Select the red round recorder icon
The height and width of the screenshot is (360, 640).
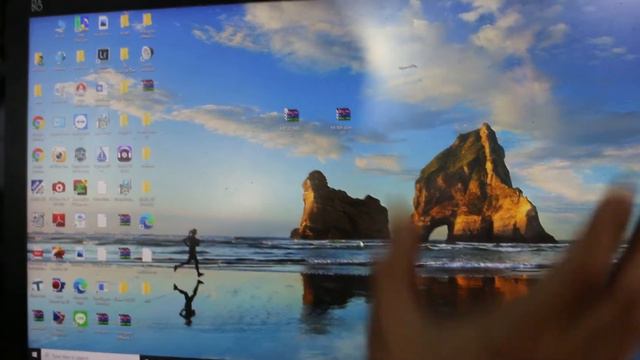58,285
